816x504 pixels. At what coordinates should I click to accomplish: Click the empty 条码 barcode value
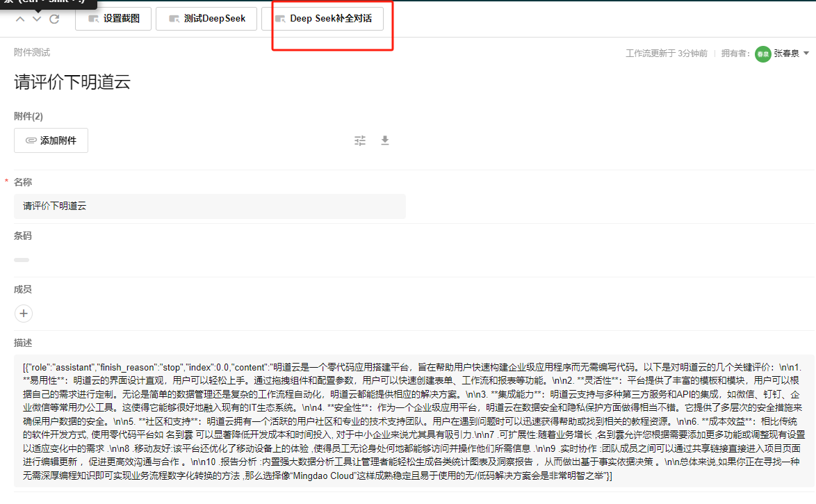(22, 260)
